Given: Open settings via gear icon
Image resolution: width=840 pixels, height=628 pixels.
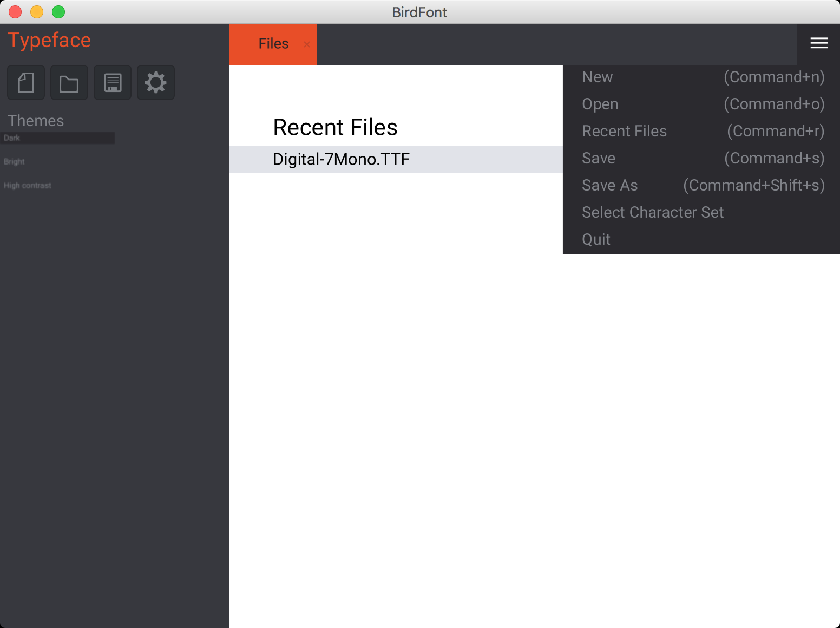Looking at the screenshot, I should (156, 83).
